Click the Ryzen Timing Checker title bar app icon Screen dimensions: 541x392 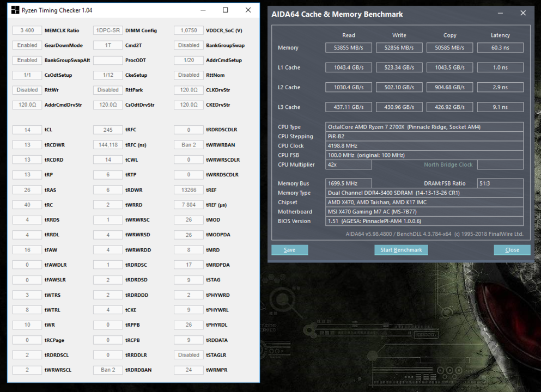pos(15,10)
